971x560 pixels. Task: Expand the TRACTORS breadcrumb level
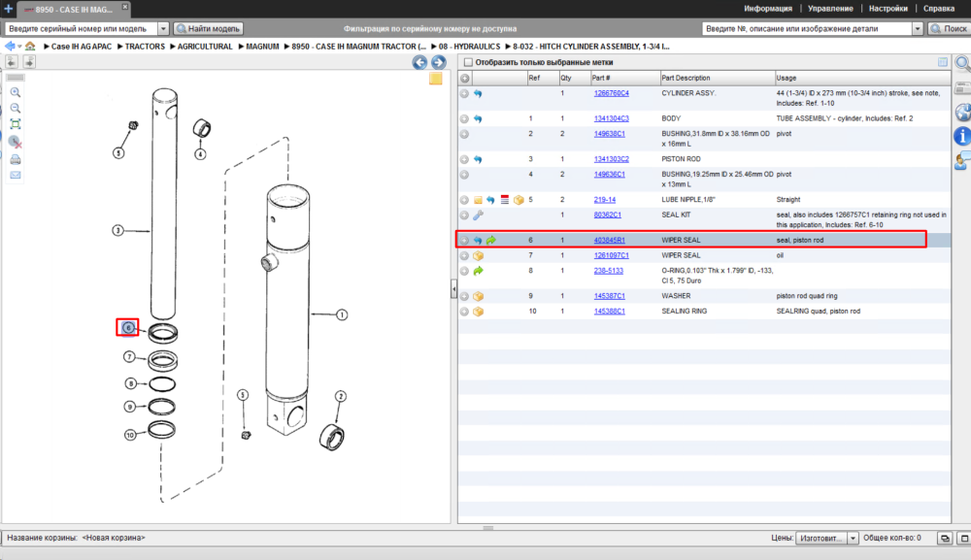coord(120,47)
